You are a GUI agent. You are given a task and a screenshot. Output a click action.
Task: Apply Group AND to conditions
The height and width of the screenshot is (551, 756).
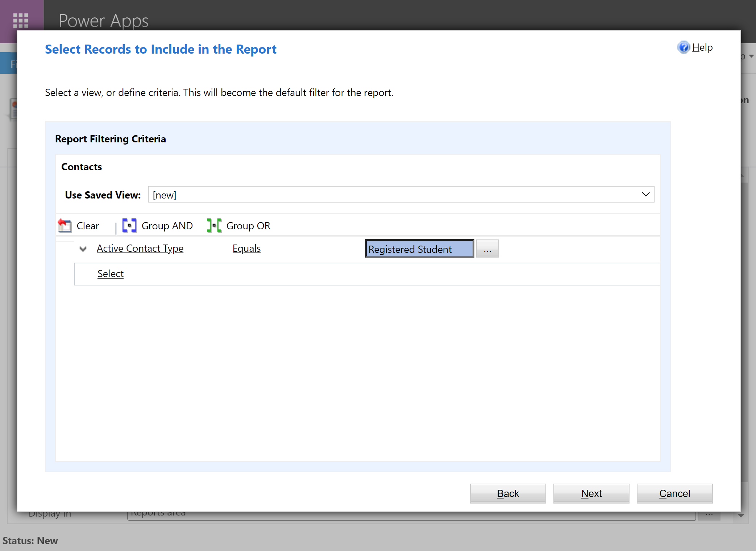167,226
